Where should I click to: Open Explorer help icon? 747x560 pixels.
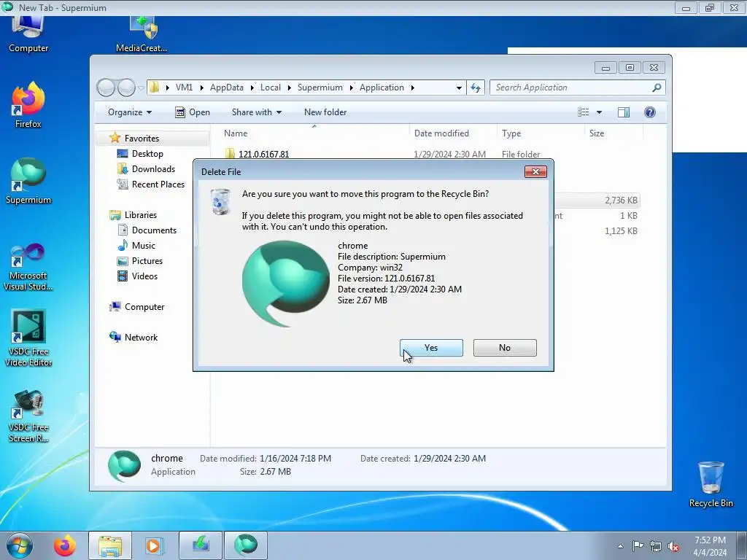point(650,112)
